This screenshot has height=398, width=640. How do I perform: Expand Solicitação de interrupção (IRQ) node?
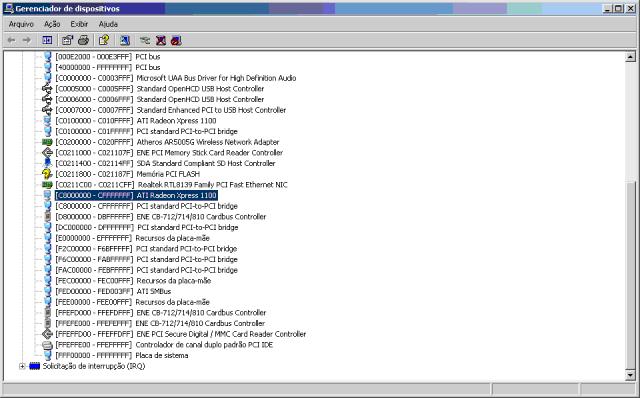tap(22, 366)
